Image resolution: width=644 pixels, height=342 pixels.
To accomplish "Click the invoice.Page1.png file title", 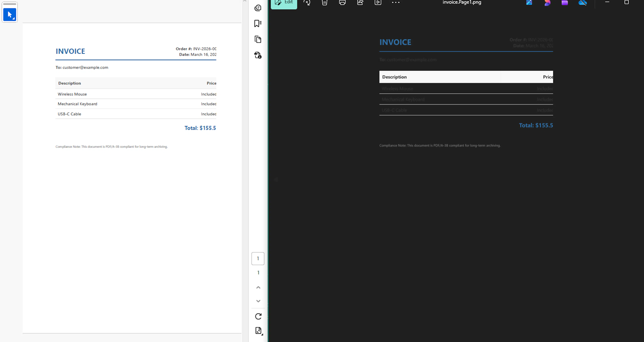I will coord(462,2).
